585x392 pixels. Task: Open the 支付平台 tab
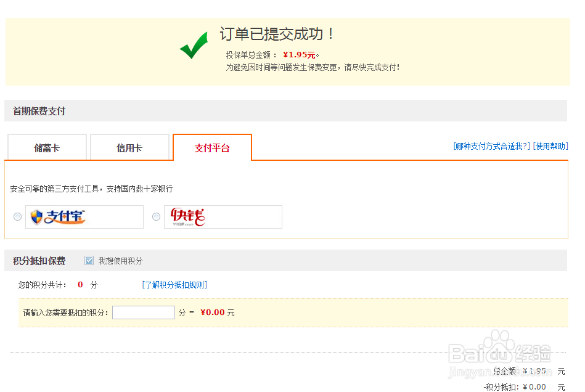(212, 147)
